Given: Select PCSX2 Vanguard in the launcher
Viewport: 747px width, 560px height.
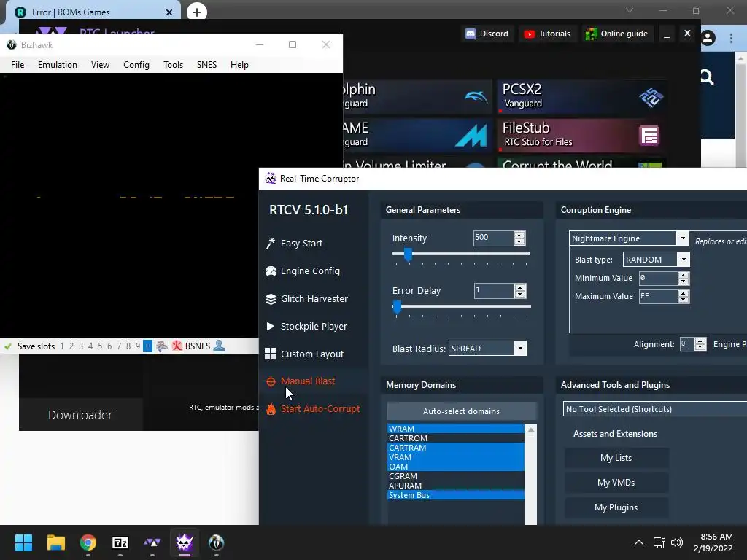Looking at the screenshot, I should (x=581, y=97).
